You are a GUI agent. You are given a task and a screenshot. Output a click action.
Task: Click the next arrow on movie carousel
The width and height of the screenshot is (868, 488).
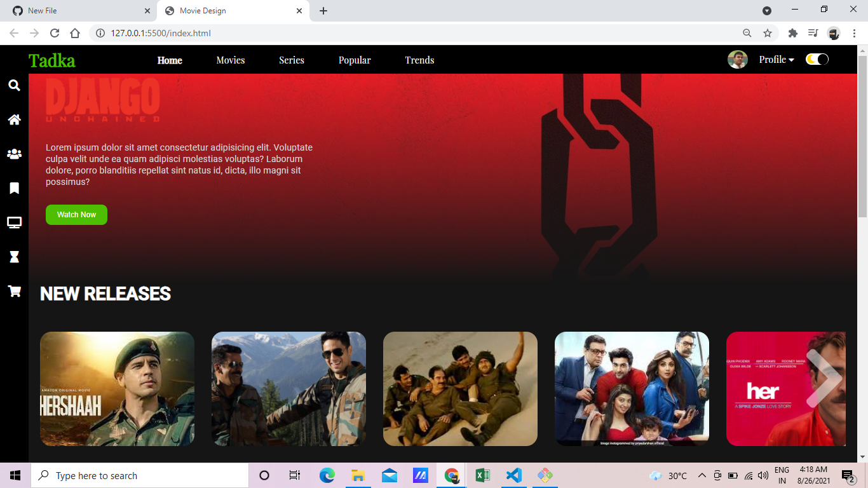click(824, 379)
